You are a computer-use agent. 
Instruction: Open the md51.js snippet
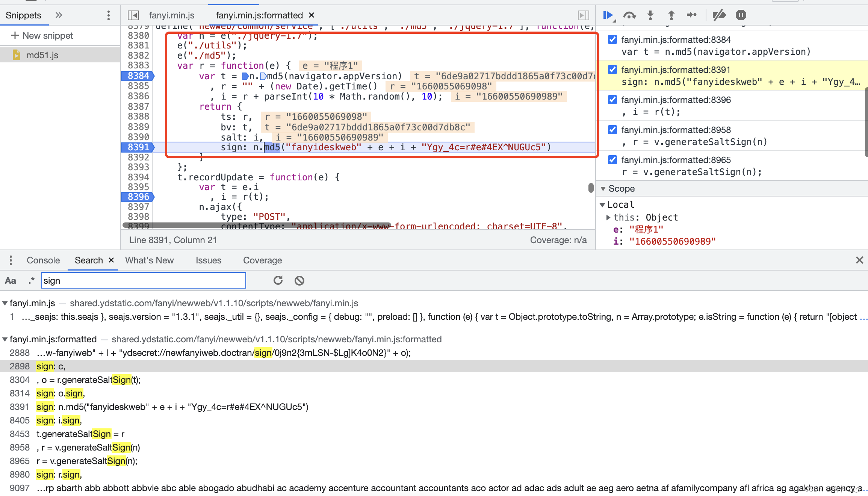pyautogui.click(x=42, y=55)
